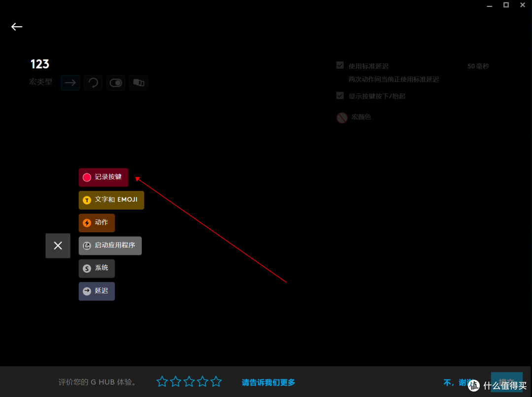
Task: Choose 启动应用程序 launch application option
Action: tap(110, 246)
